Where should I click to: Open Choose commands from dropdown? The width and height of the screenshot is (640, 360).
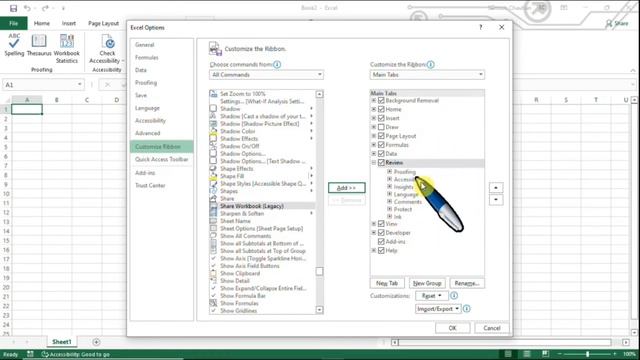(x=266, y=75)
